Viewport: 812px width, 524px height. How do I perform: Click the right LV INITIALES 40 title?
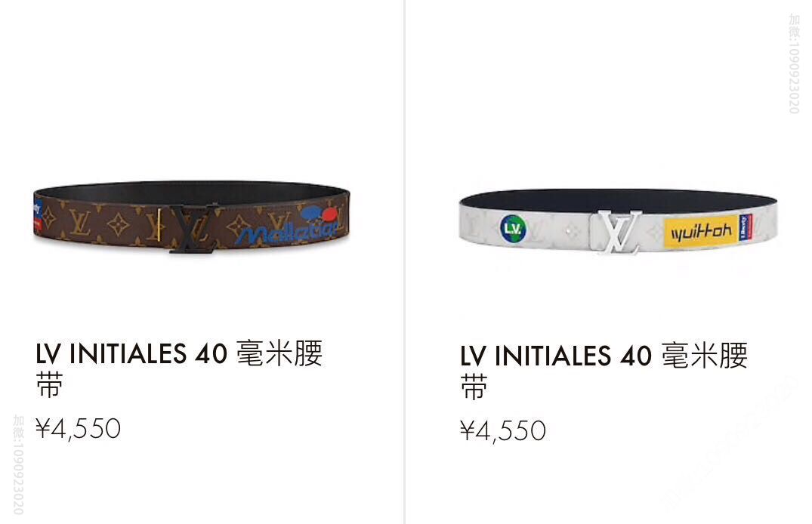coord(604,371)
